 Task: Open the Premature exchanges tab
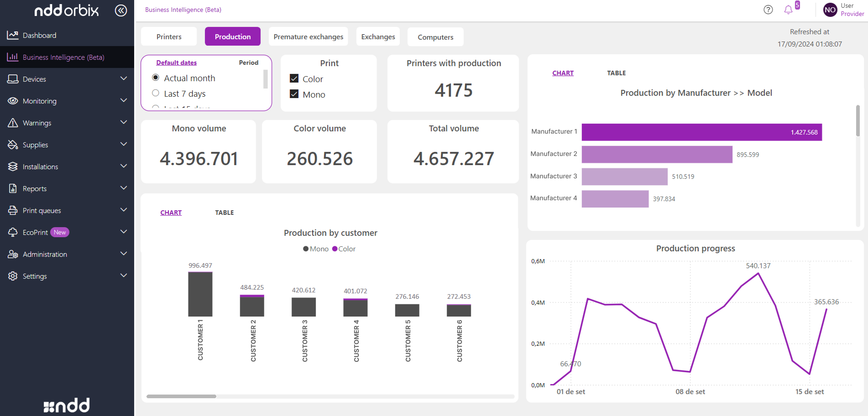[x=308, y=36]
